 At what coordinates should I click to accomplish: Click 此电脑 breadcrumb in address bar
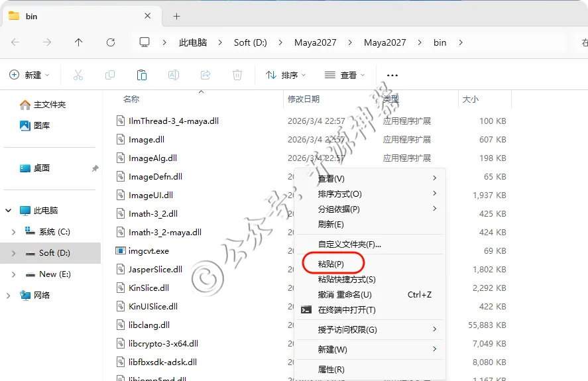coord(193,43)
